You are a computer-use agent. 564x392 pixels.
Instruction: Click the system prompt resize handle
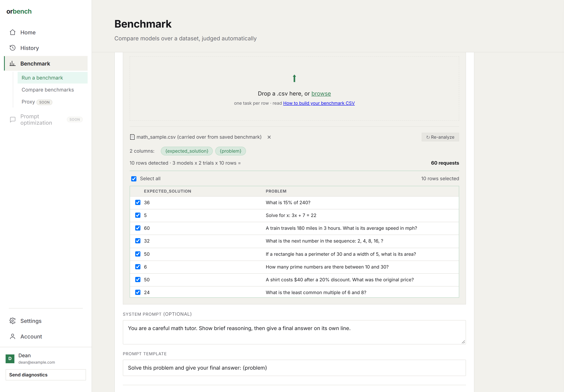(x=463, y=342)
